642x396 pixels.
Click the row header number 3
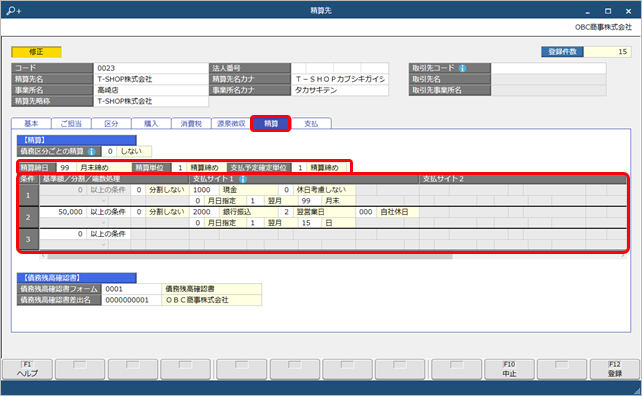[28, 239]
